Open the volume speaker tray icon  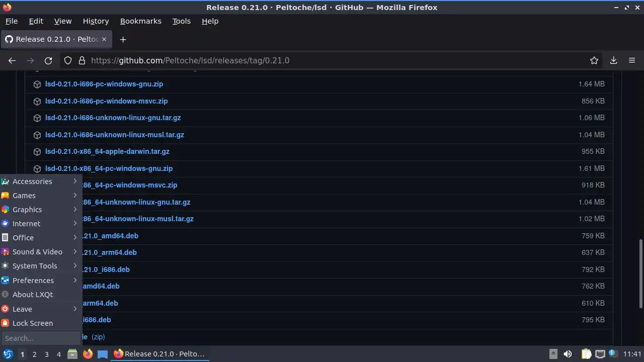click(568, 354)
